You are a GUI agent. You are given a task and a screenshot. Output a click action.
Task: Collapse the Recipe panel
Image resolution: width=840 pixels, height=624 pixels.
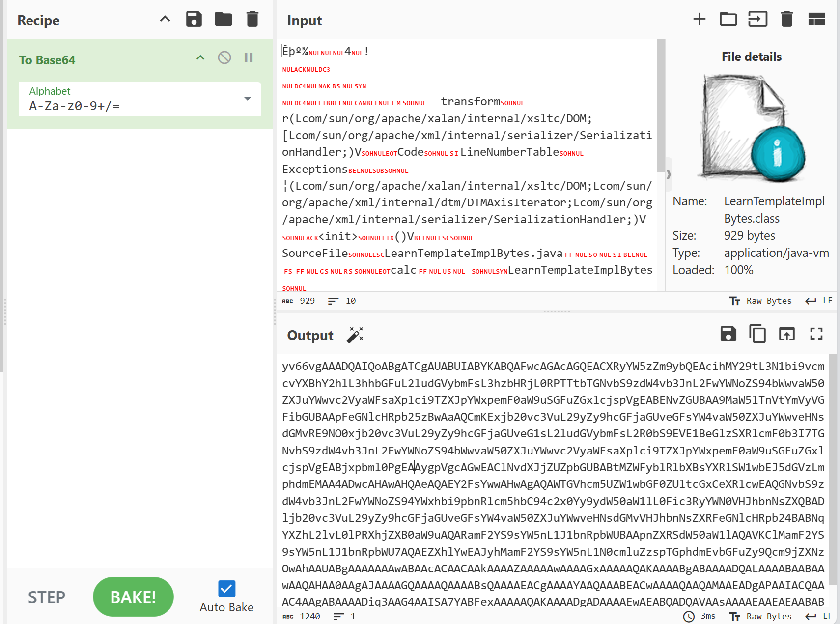pos(165,19)
